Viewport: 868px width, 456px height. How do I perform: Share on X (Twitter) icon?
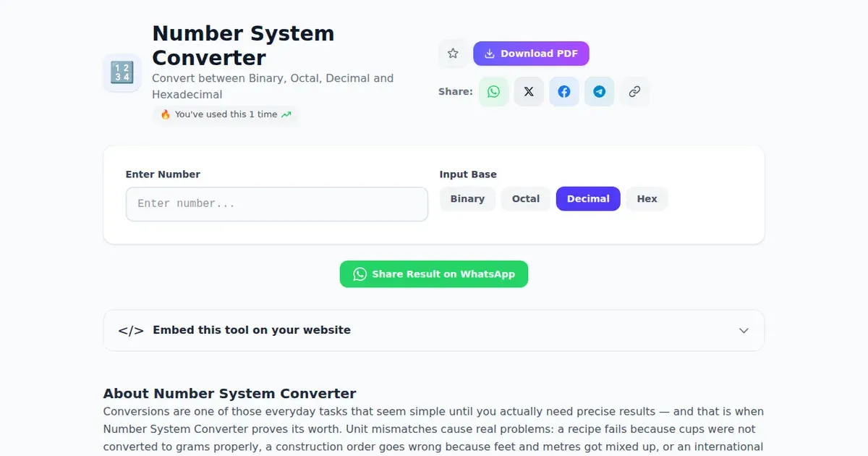click(529, 92)
